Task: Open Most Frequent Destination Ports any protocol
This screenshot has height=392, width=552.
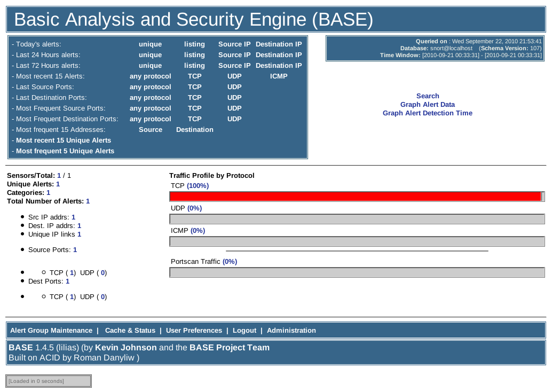Action: pyautogui.click(x=151, y=119)
